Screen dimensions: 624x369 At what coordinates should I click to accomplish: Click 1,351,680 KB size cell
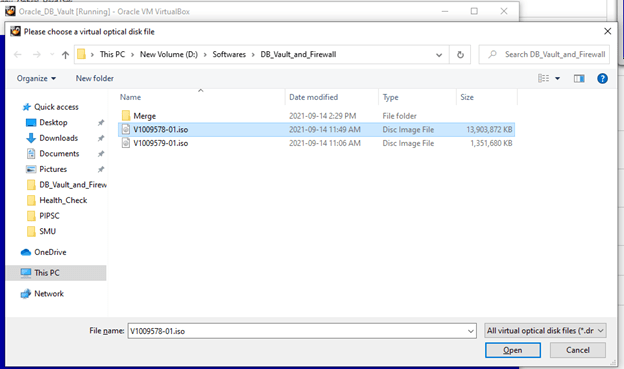[491, 143]
